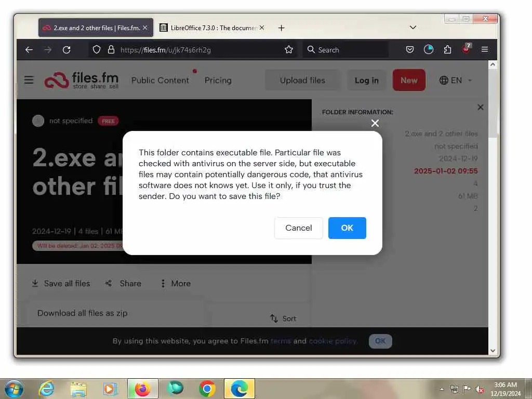Image resolution: width=532 pixels, height=399 pixels.
Task: Click the padlock site security icon
Action: pyautogui.click(x=111, y=50)
